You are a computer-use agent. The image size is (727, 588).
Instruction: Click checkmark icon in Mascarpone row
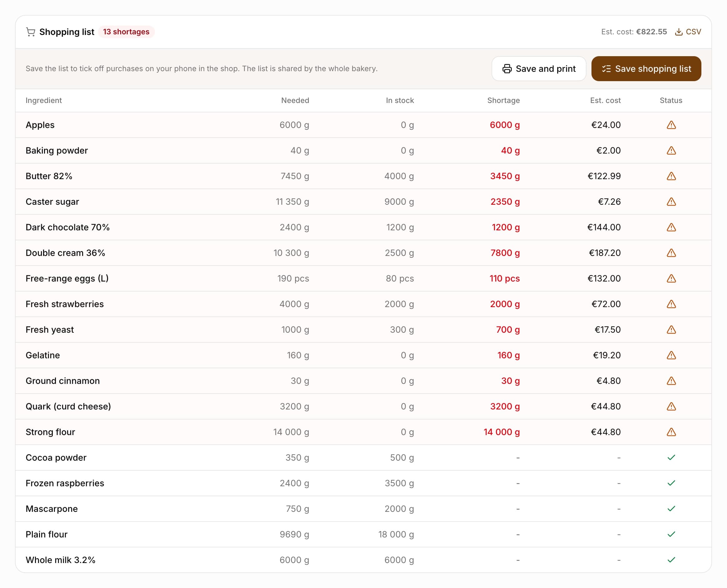click(x=671, y=509)
